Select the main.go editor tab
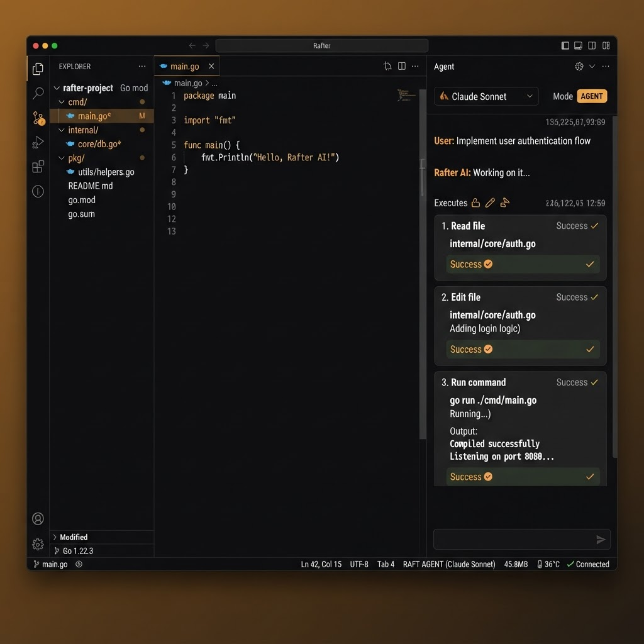 pos(187,66)
